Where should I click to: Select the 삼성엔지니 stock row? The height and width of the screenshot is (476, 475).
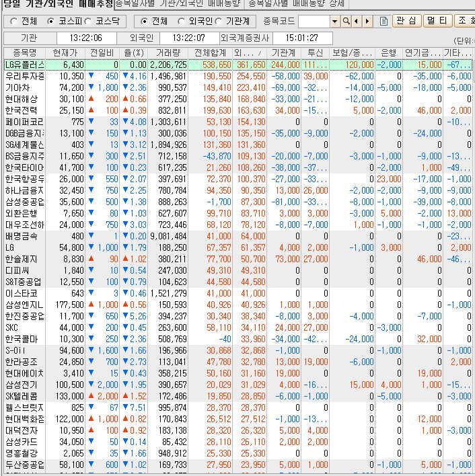pos(238,305)
